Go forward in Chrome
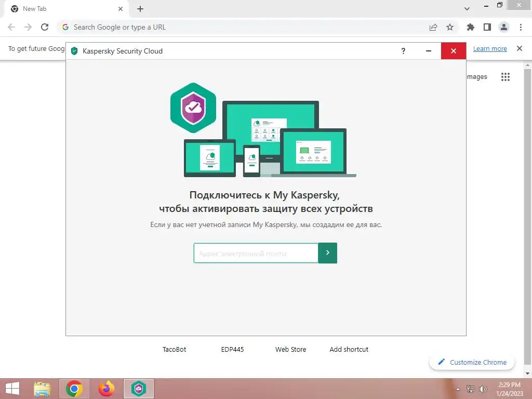The image size is (532, 399). click(28, 27)
